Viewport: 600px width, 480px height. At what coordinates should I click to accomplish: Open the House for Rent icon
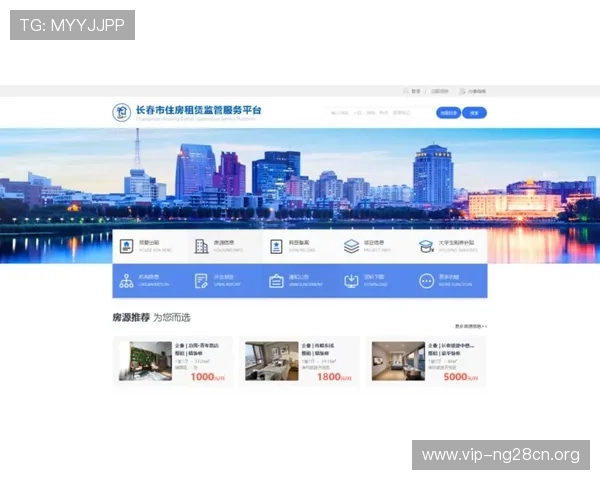[x=126, y=246]
